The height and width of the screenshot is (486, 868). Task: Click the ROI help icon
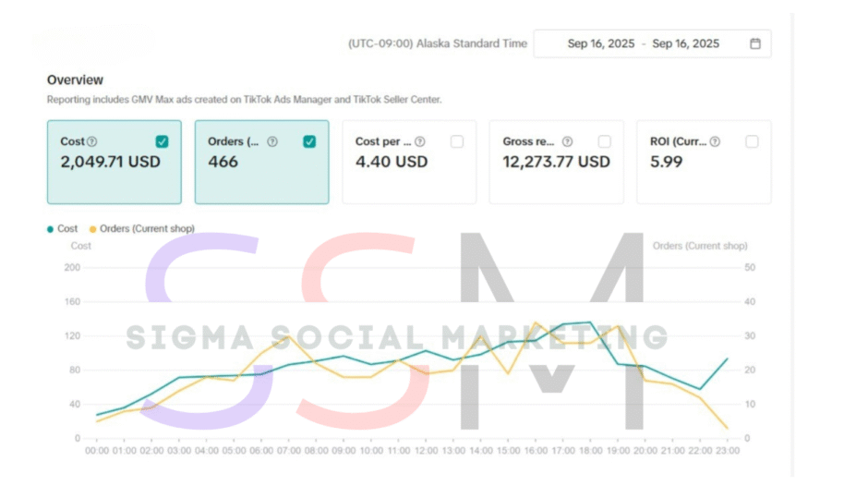pos(715,141)
